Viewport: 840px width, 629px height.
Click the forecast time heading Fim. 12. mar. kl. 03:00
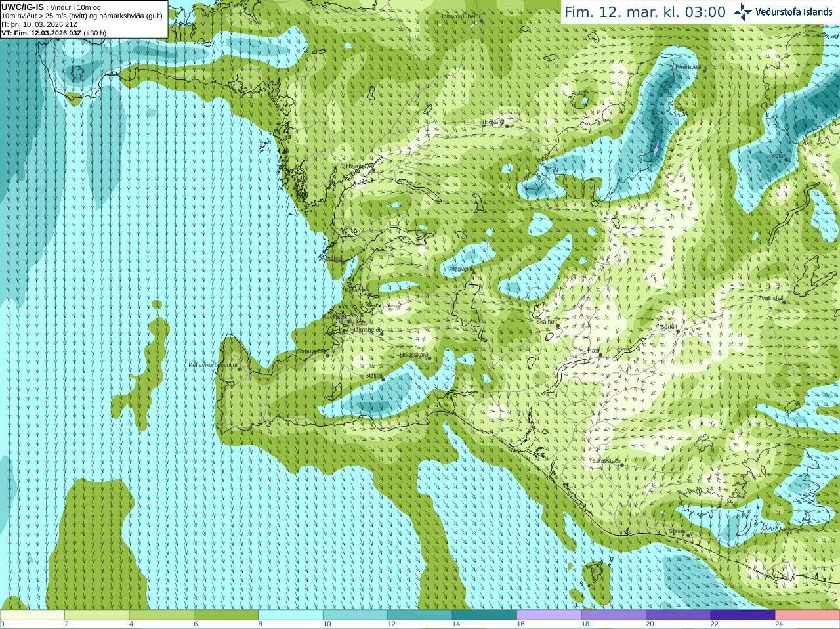(645, 12)
